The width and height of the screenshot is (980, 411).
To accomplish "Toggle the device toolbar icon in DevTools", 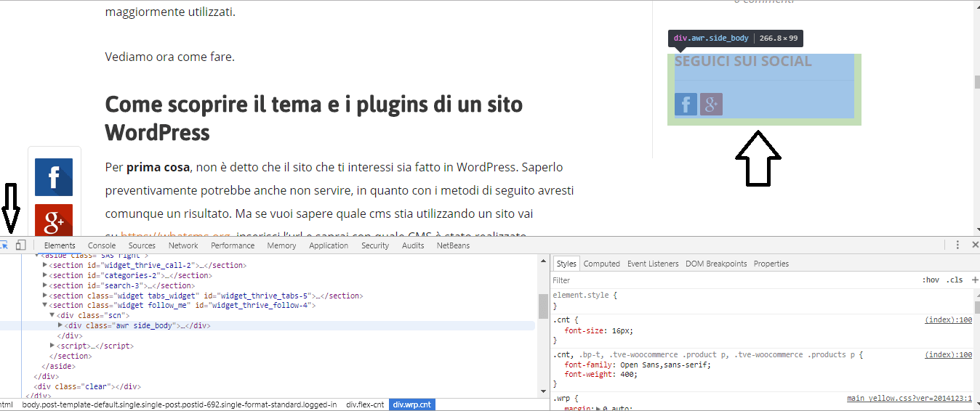I will point(20,245).
